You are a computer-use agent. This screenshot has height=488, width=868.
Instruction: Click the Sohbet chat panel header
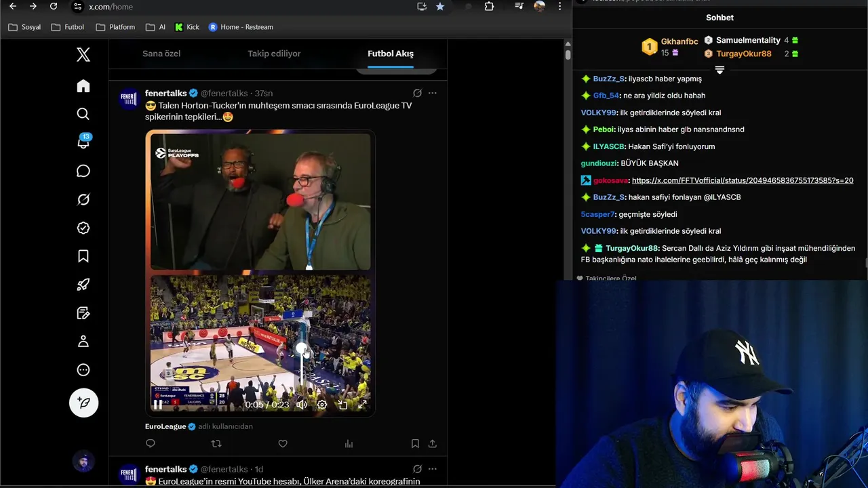719,18
